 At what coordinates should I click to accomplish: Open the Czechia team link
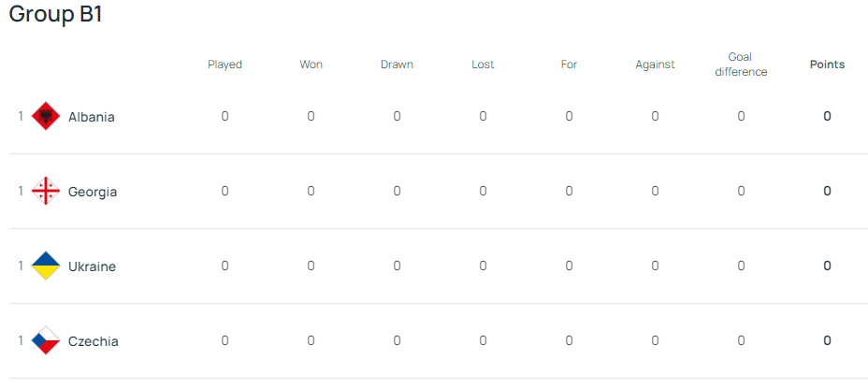93,341
